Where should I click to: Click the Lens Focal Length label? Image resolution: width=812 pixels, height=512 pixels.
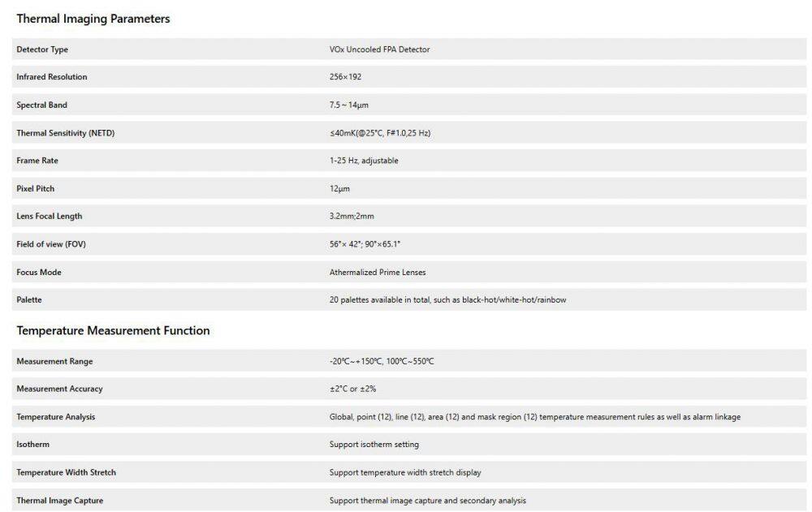pos(50,216)
